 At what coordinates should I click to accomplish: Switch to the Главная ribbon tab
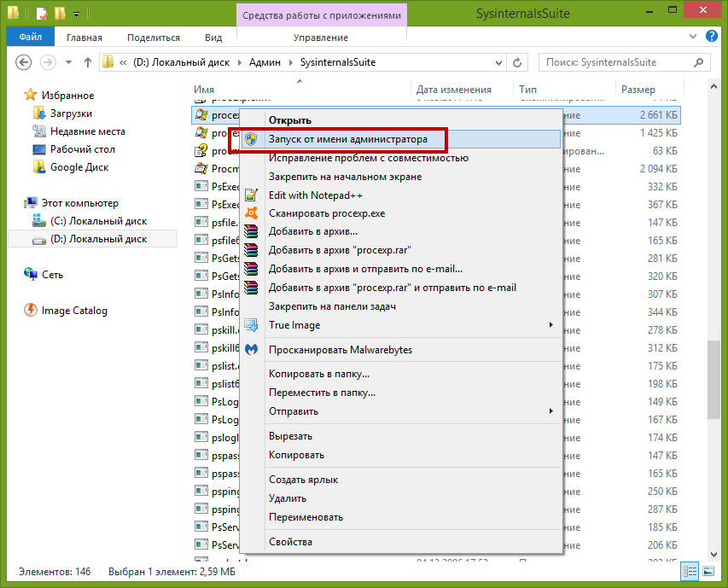[x=84, y=38]
